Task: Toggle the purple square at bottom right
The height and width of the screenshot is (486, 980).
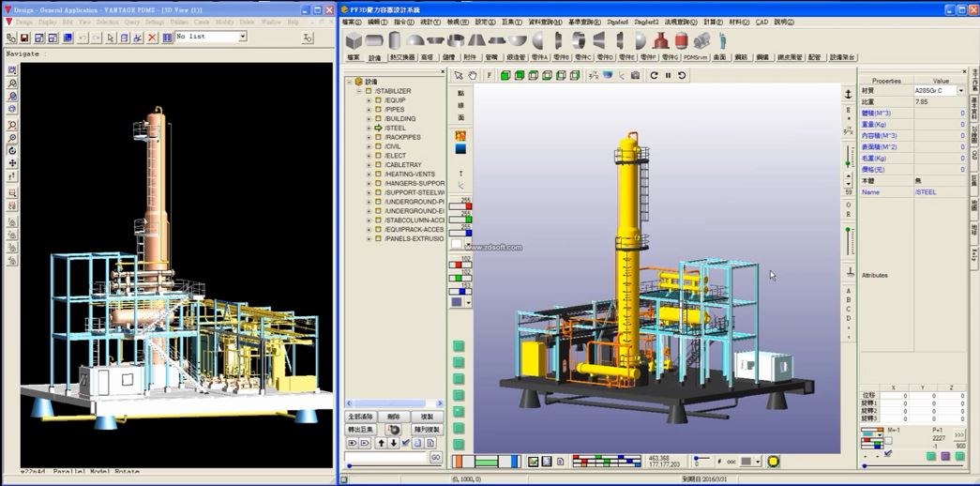Action: pos(945,457)
